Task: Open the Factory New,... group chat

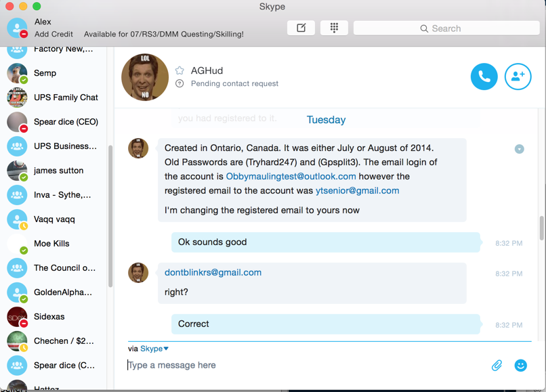Action: coord(54,53)
